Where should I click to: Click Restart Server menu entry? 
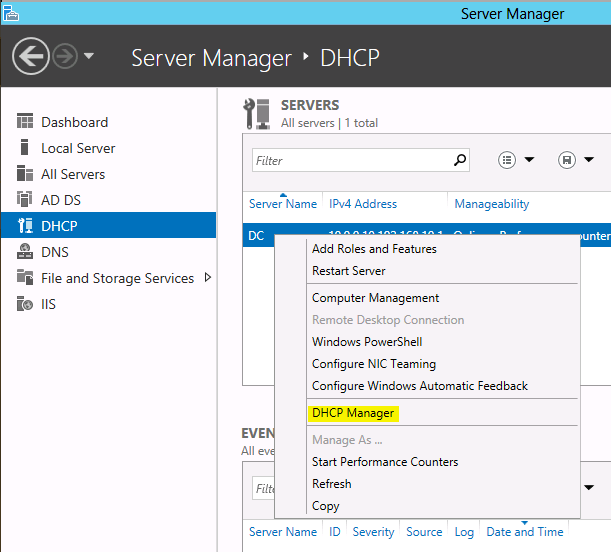(348, 271)
